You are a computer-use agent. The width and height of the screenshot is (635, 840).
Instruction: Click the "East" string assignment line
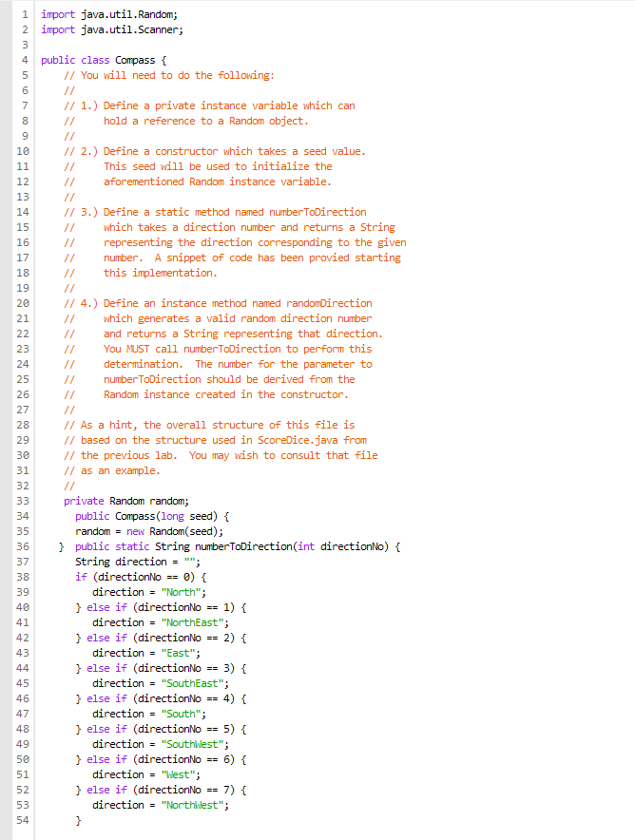coord(146,653)
